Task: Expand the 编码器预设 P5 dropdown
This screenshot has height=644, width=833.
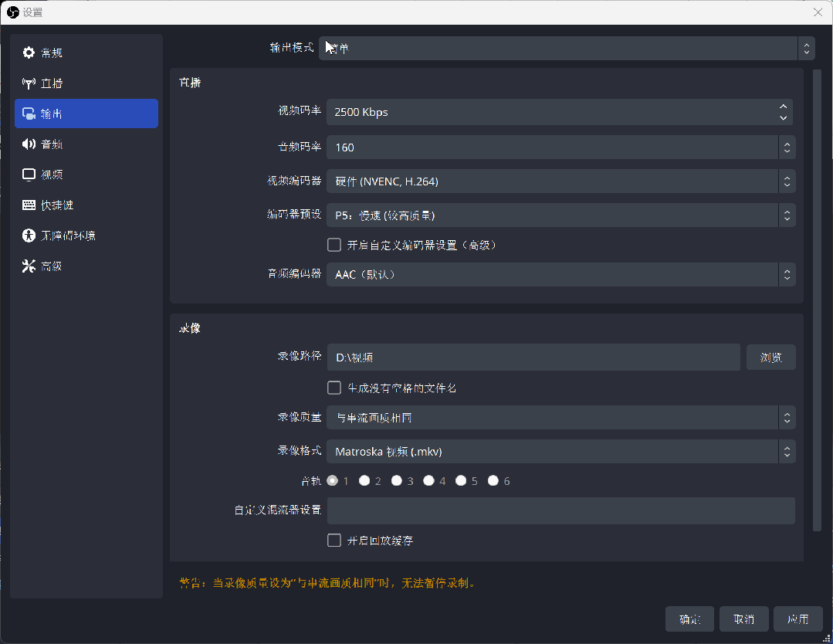Action: tap(560, 215)
